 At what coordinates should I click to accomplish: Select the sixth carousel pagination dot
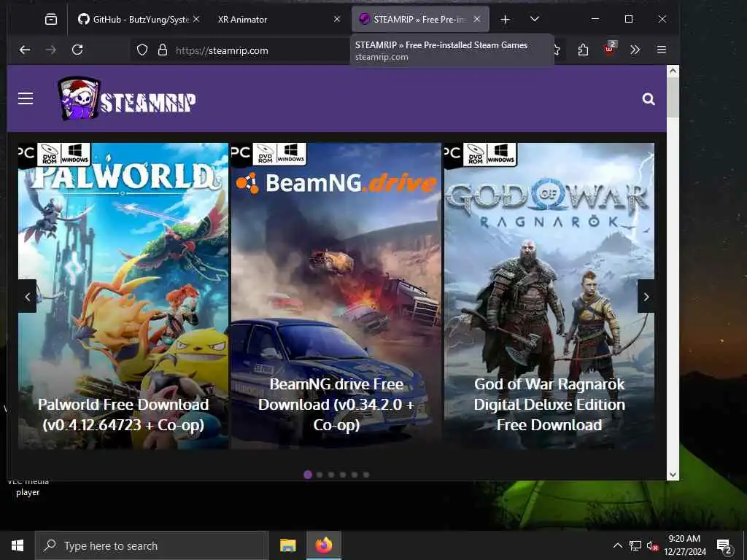(366, 475)
